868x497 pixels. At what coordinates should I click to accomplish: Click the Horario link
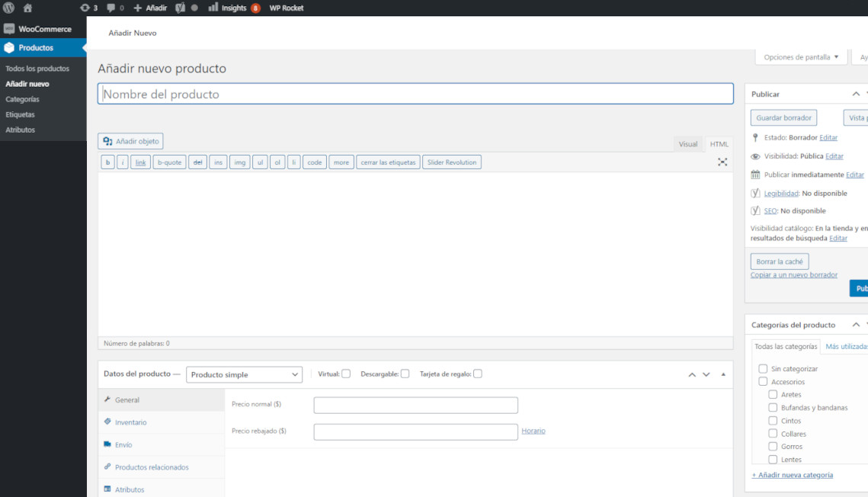[x=533, y=431]
